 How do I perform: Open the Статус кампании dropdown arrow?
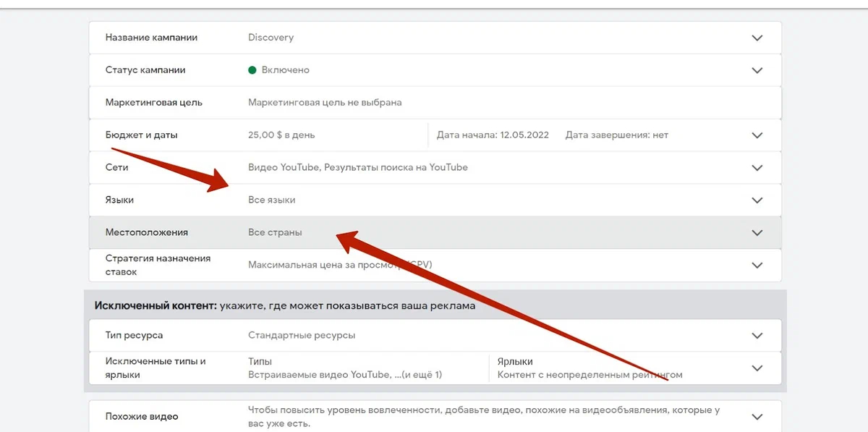[757, 70]
